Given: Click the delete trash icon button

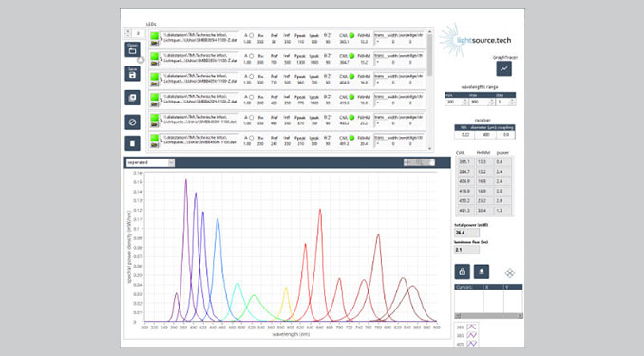Looking at the screenshot, I should [x=132, y=143].
